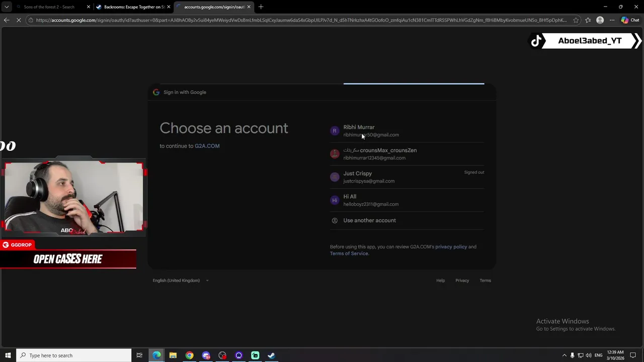Click Use another account
Image resolution: width=644 pixels, height=362 pixels.
click(407, 220)
